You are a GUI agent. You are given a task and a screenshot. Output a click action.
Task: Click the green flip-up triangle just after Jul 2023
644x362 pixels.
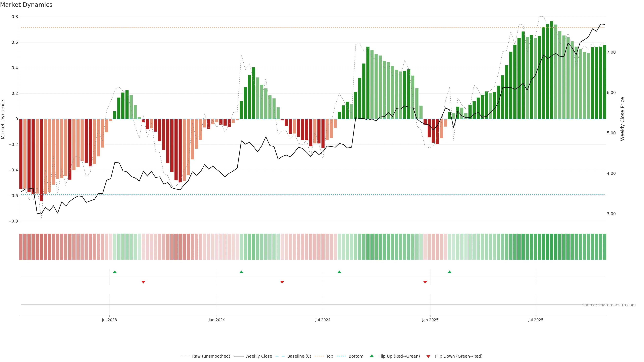tap(115, 272)
